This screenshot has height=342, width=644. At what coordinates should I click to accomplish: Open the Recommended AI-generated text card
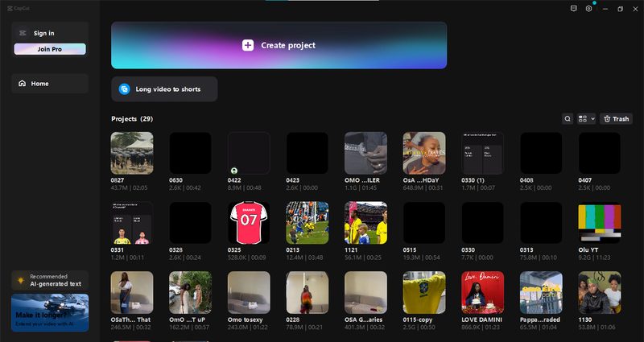tap(50, 280)
